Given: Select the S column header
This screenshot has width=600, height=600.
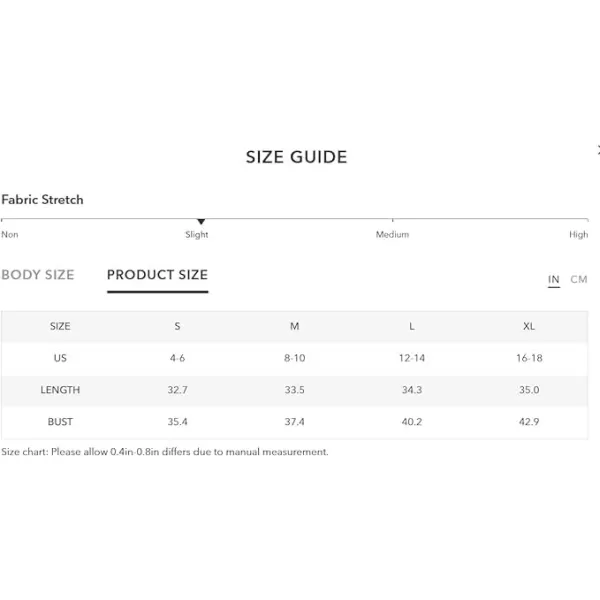Looking at the screenshot, I should point(177,326).
